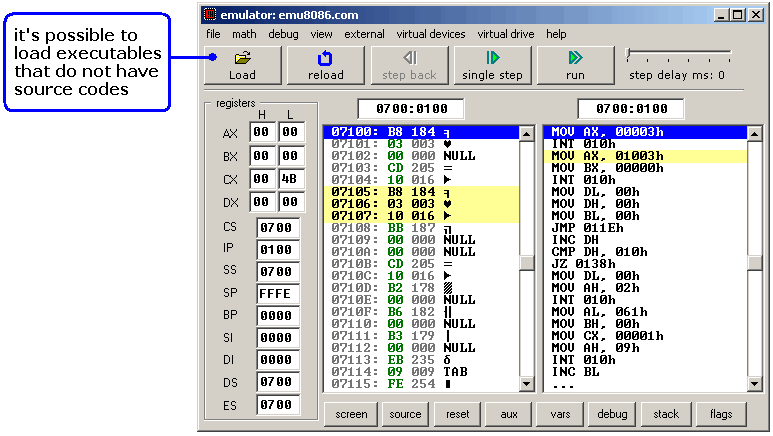The width and height of the screenshot is (773, 436).
Task: Click the CX high byte field
Action: 262,179
